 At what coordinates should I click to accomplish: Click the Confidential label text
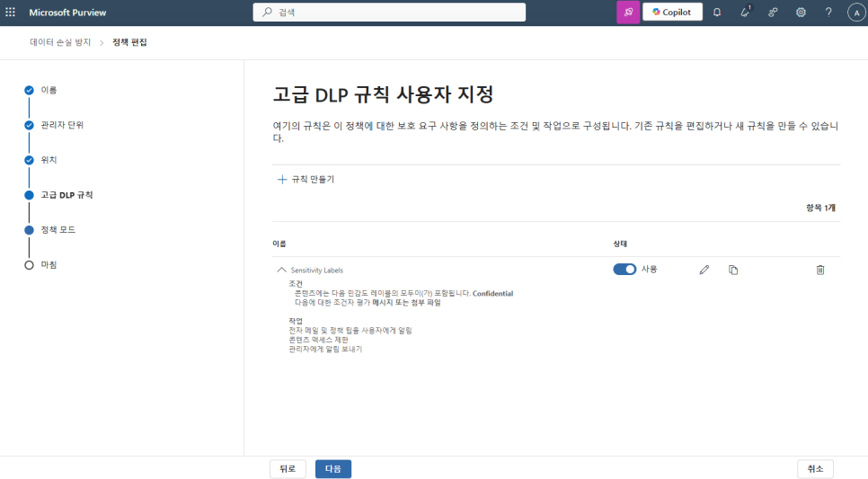click(492, 294)
